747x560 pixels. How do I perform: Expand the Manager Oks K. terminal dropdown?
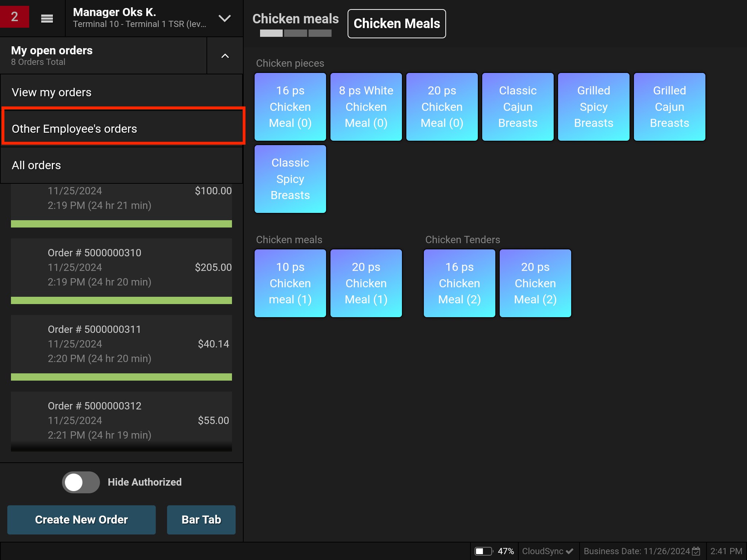tap(225, 18)
